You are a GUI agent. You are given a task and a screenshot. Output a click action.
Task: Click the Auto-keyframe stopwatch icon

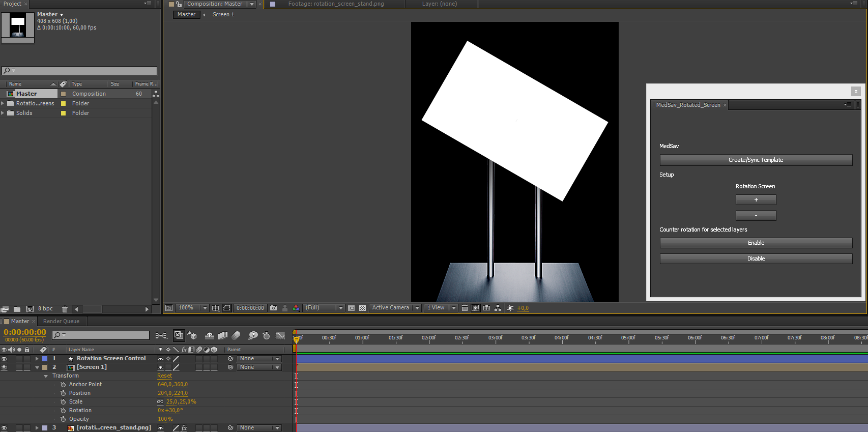266,335
